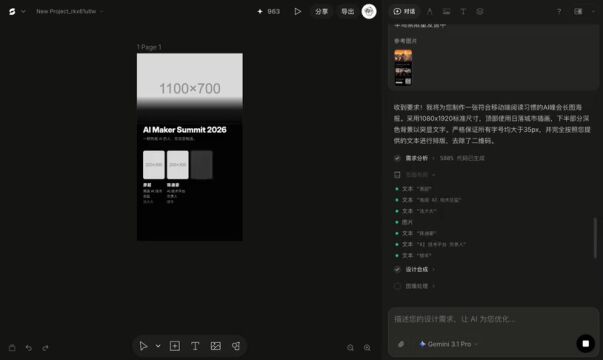The image size is (603, 360).
Task: Click the stop generation button
Action: [x=585, y=343]
